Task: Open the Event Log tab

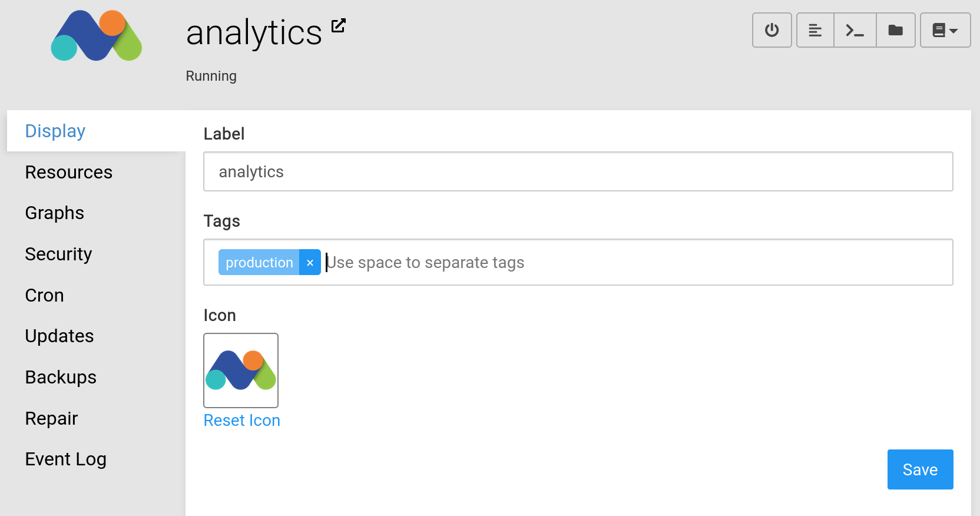Action: tap(66, 459)
